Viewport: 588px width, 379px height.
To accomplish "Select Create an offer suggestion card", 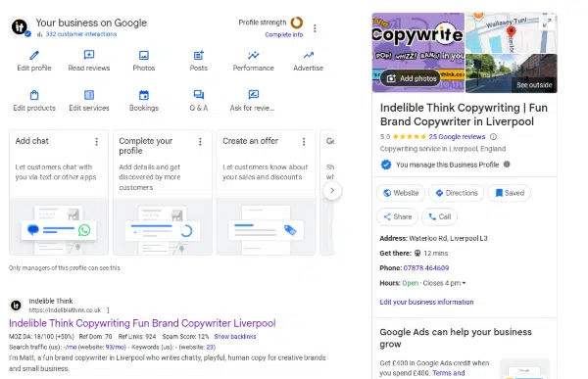I will pyautogui.click(x=266, y=193).
